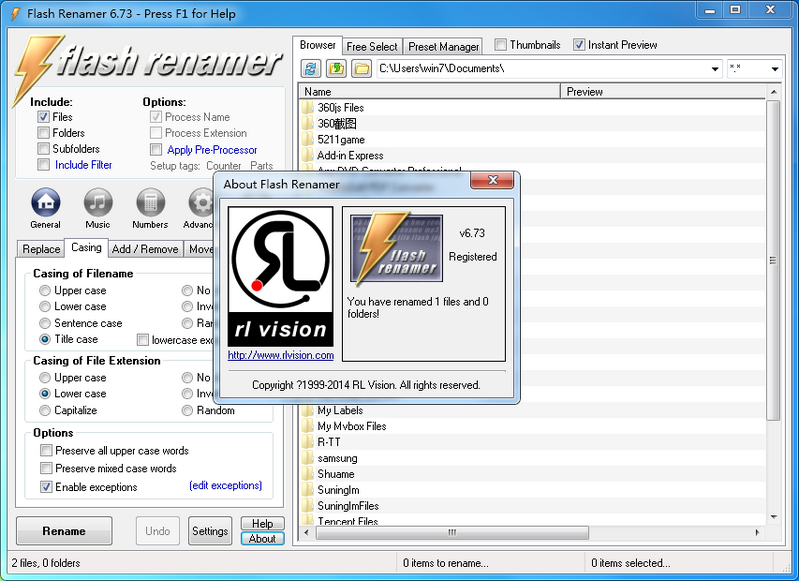Click the file list vertical scrollbar thumb
799x581 pixels.
773,260
